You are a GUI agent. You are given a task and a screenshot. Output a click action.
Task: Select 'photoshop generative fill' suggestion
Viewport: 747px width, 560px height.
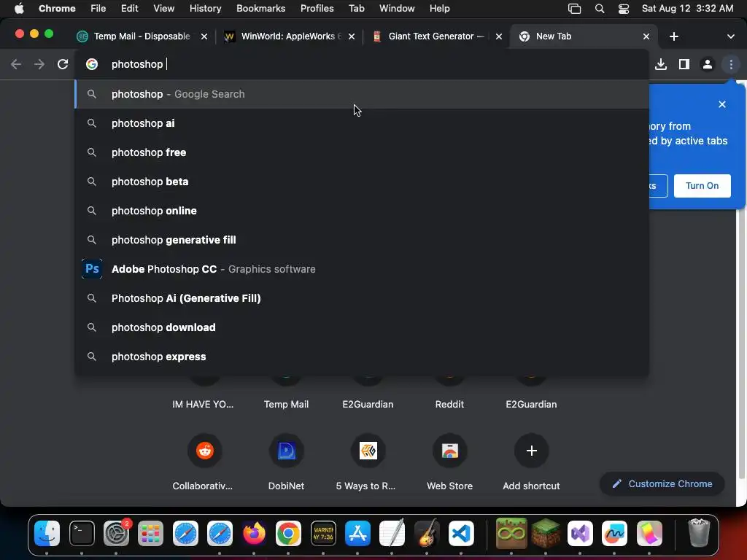pos(362,240)
